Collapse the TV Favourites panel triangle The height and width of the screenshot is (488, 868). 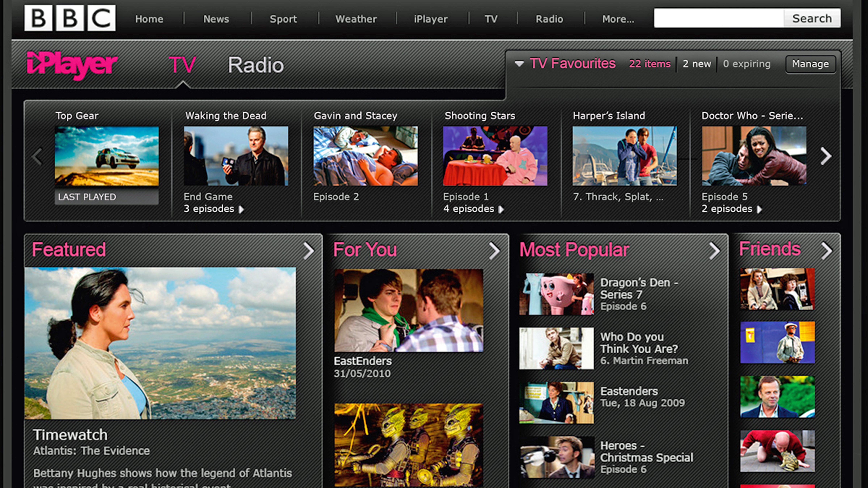(519, 63)
